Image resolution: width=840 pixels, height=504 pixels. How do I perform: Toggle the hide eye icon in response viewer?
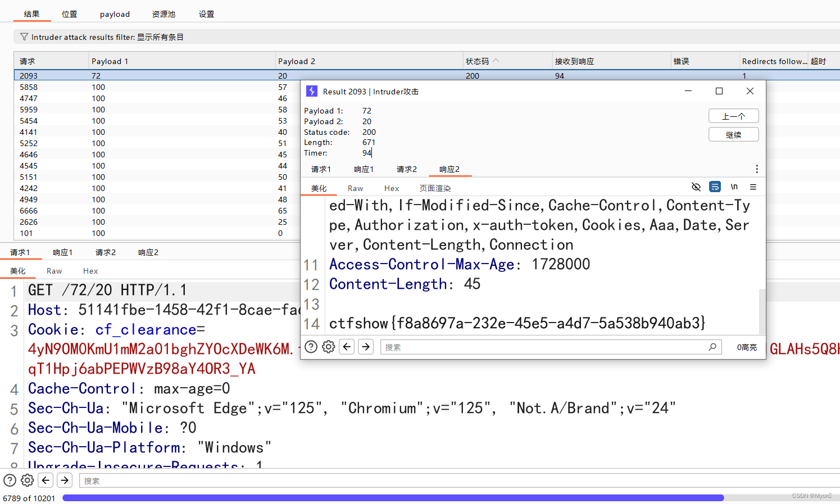point(696,187)
